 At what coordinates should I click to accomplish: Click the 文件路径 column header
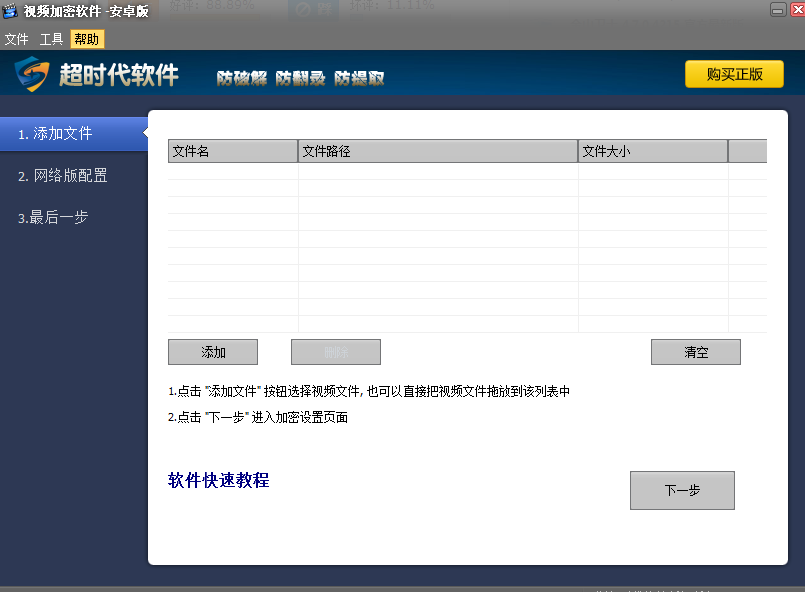(x=438, y=151)
